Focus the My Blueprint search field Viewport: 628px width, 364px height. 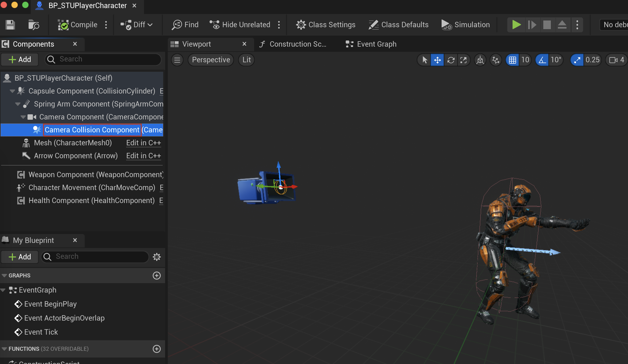[x=95, y=257]
